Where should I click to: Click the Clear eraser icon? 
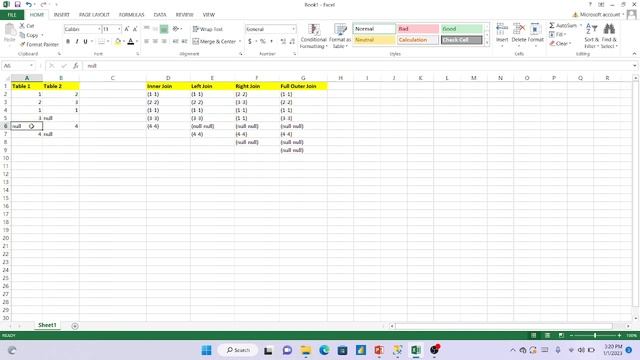coord(552,43)
